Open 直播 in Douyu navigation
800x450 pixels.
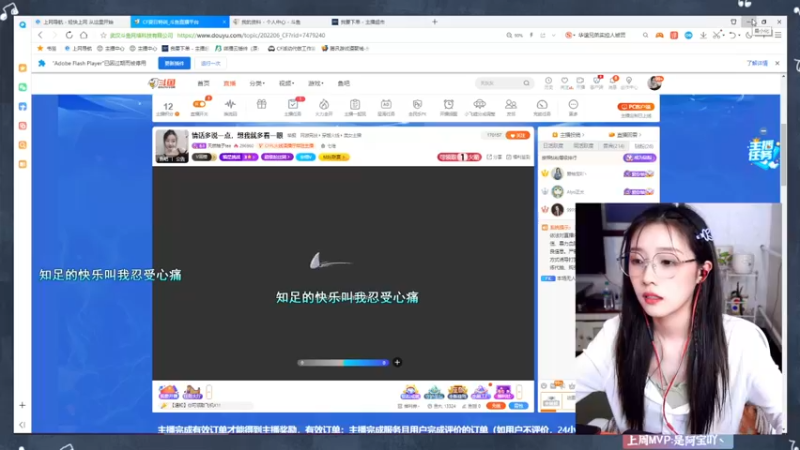pos(229,83)
